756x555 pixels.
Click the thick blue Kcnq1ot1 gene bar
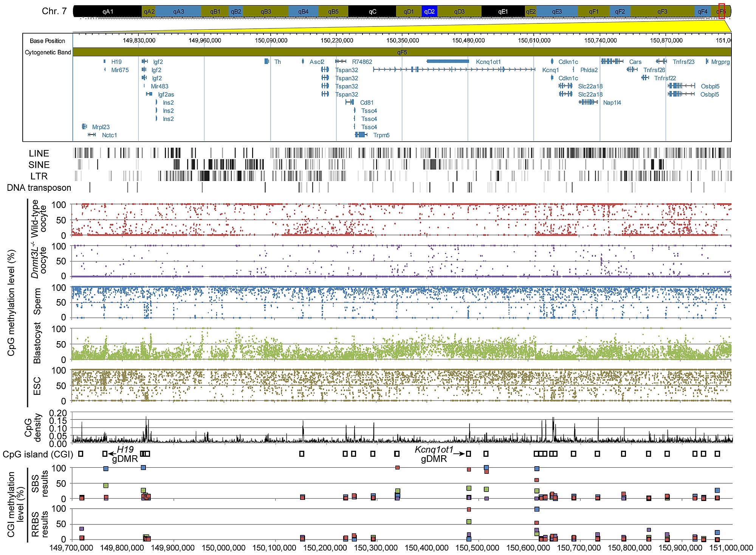[x=448, y=61]
